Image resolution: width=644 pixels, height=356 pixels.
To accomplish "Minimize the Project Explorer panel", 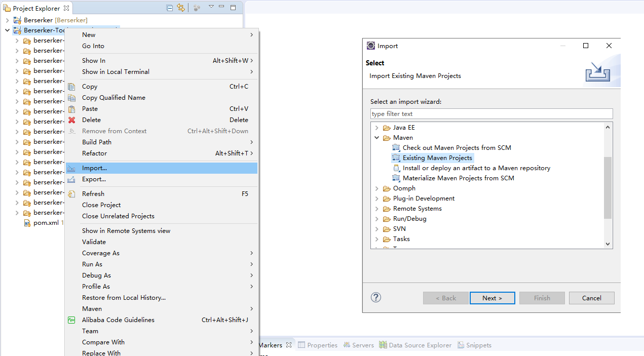I will click(x=223, y=8).
